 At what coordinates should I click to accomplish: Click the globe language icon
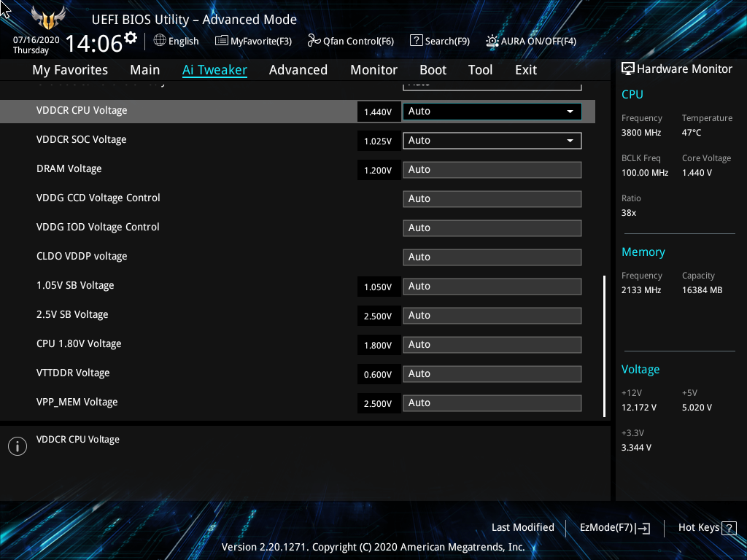(x=160, y=41)
